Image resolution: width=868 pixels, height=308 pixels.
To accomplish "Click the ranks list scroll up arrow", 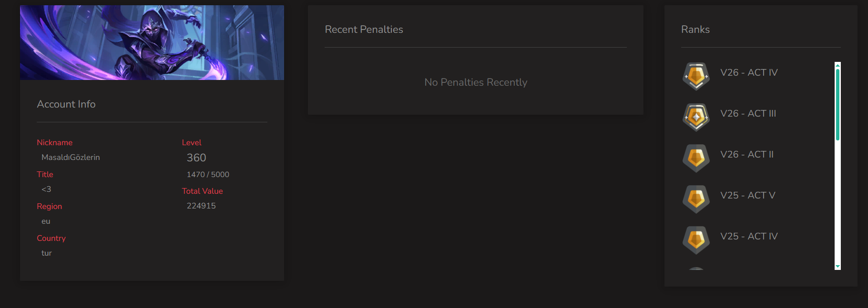I will pos(837,65).
